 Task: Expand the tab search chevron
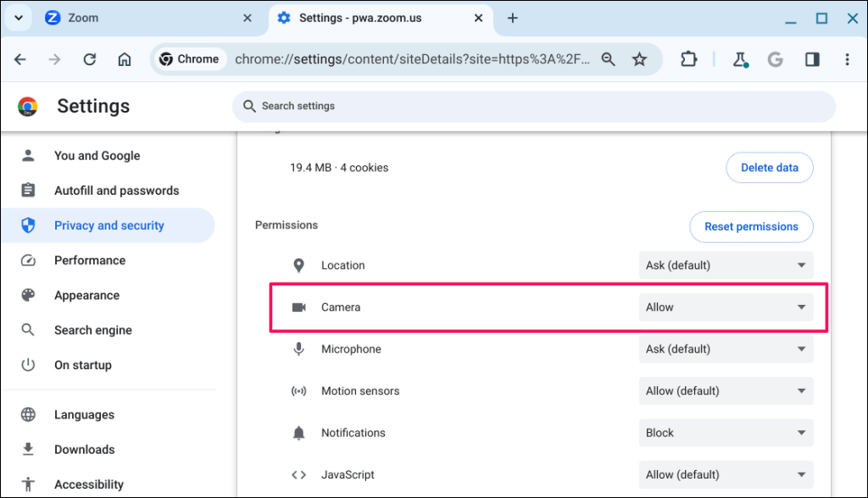click(x=18, y=18)
